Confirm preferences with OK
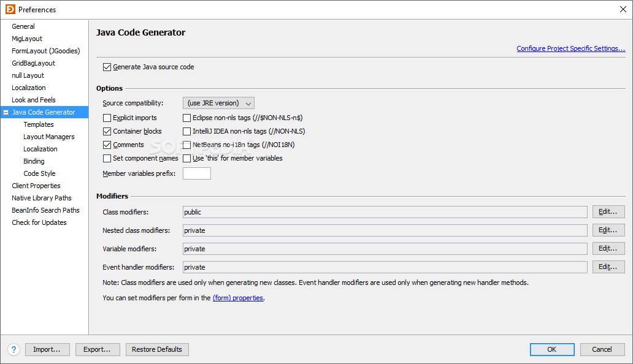Viewport: 633px width, 364px height. tap(552, 349)
